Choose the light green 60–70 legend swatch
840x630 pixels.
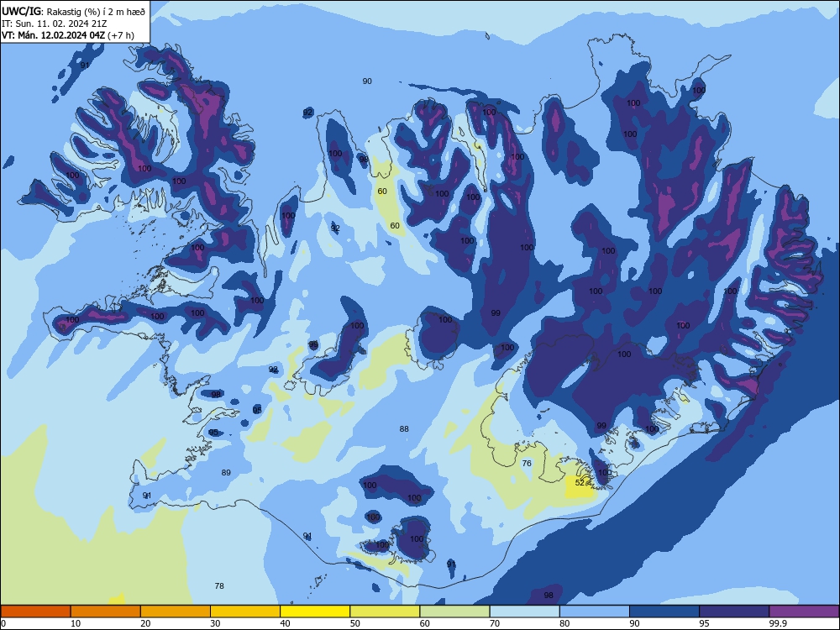click(454, 612)
